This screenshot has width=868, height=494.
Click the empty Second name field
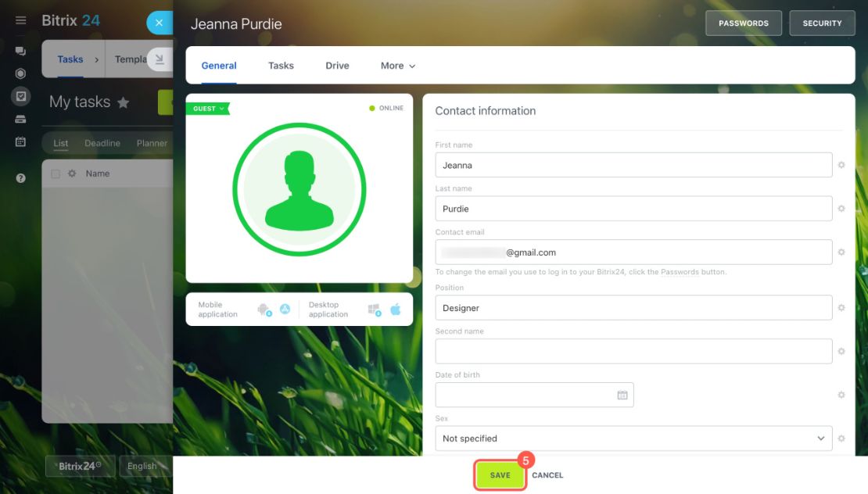click(x=633, y=351)
